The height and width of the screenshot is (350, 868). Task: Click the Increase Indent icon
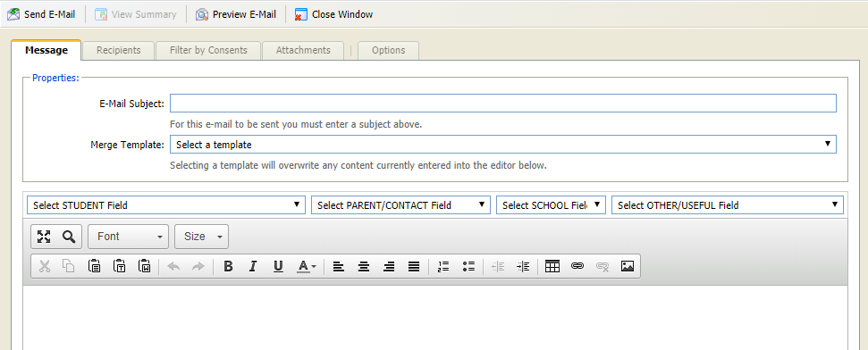coord(523,266)
